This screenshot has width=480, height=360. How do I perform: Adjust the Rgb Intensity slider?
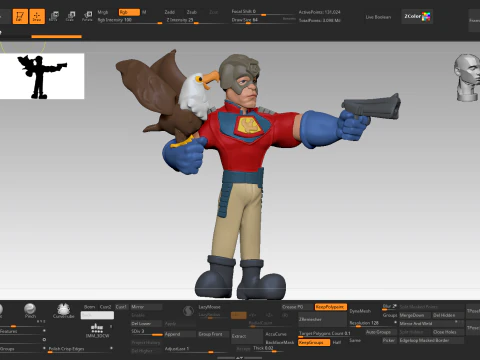(130, 20)
